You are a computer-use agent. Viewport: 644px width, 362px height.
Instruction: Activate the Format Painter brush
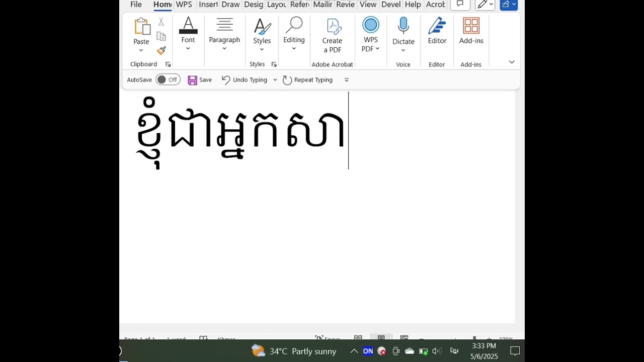[x=161, y=51]
